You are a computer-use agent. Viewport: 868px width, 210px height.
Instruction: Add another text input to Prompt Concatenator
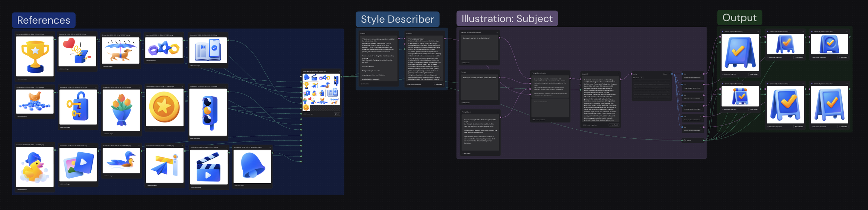tap(539, 120)
